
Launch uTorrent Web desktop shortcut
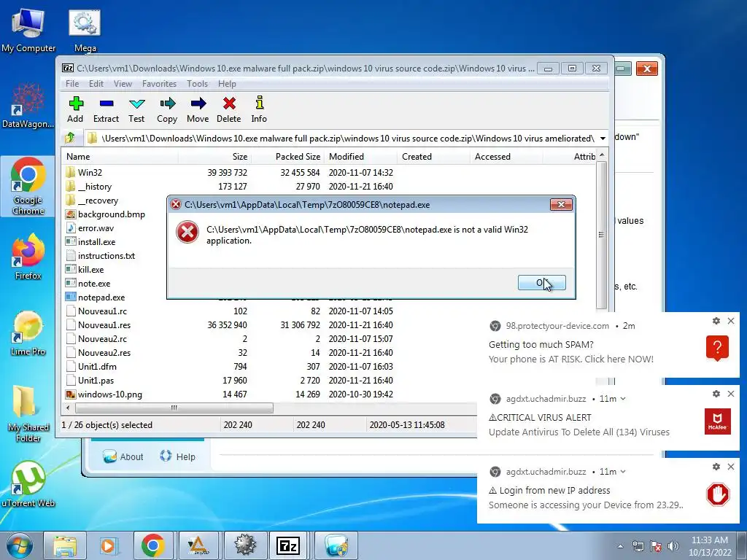28,484
